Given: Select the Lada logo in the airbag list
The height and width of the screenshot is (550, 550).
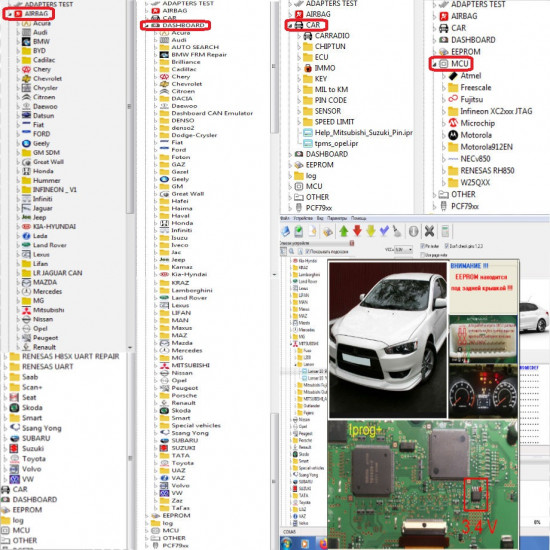Looking at the screenshot, I should pos(26,236).
